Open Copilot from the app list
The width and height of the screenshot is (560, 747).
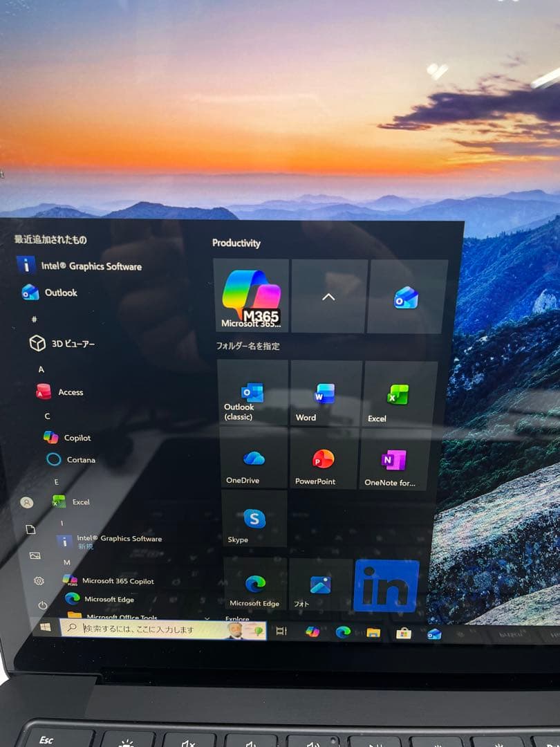click(x=67, y=437)
